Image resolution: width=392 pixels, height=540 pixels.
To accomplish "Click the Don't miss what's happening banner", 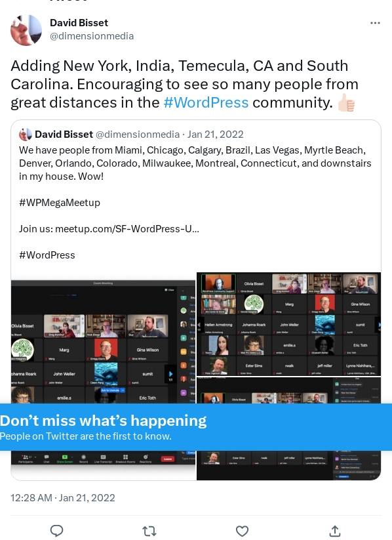I will click(196, 427).
